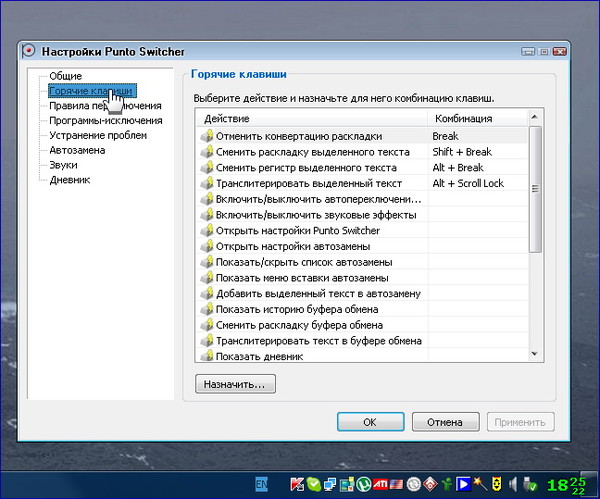Image resolution: width=600 pixels, height=499 pixels.
Task: Click the icon beside Транслитерировать выделенный текст
Action: pyautogui.click(x=207, y=183)
